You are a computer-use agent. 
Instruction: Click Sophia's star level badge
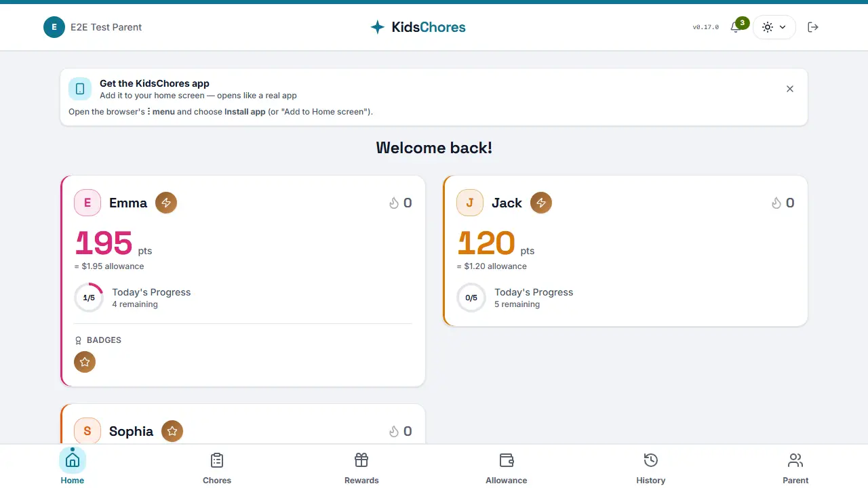(172, 431)
